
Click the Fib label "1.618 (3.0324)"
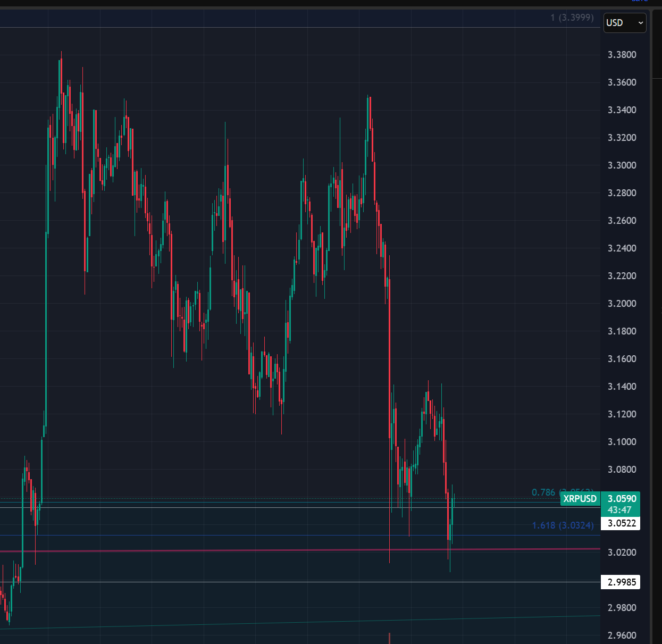[563, 525]
